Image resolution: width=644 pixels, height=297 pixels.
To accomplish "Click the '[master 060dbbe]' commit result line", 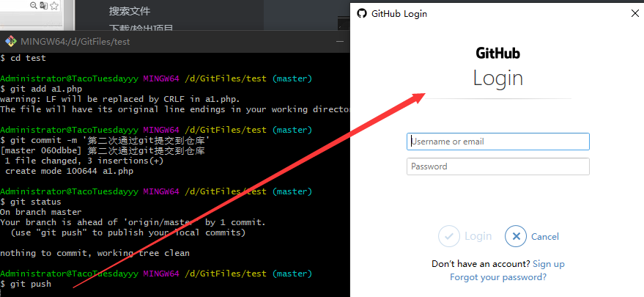I will click(103, 150).
